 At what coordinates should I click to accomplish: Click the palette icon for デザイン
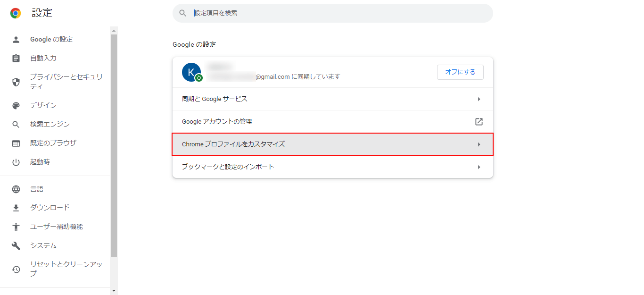(x=16, y=106)
